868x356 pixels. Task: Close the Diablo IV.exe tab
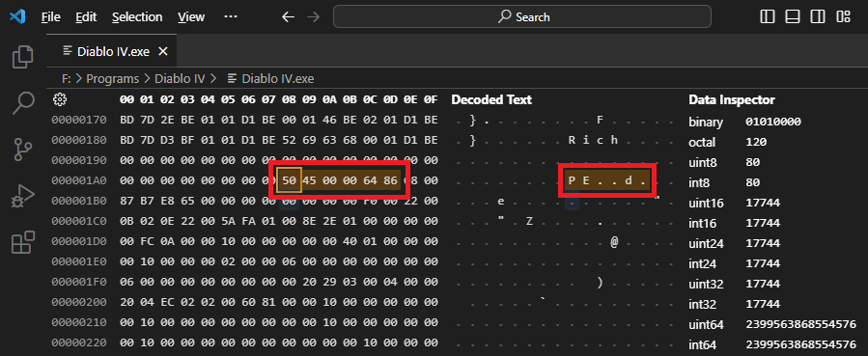pyautogui.click(x=163, y=51)
